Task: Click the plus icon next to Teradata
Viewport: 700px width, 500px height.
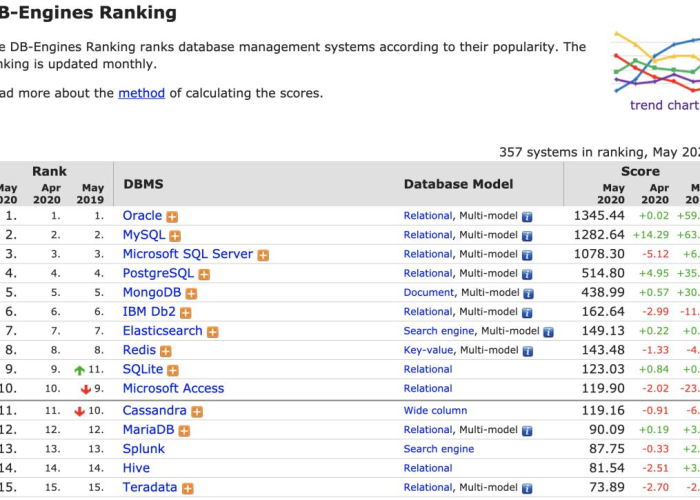Action: (x=188, y=488)
